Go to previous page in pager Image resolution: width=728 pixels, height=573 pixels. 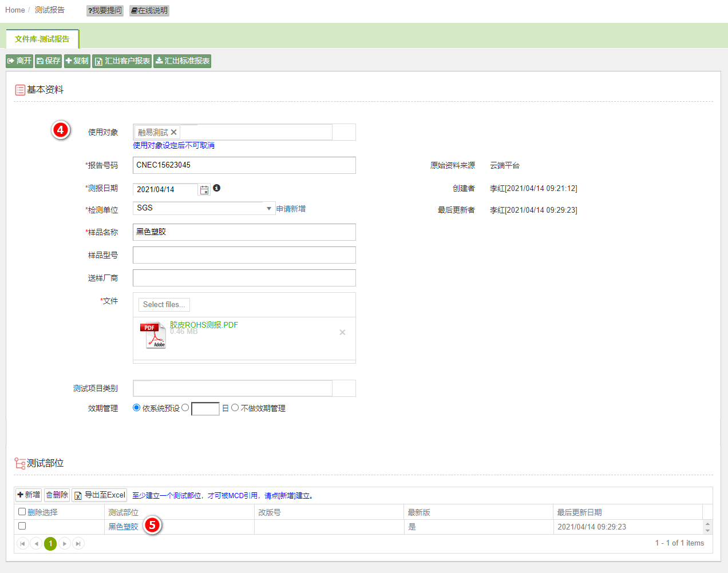coord(36,543)
